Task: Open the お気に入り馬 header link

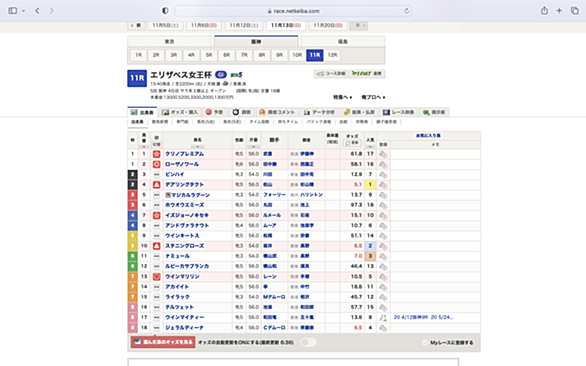Action: (428, 136)
